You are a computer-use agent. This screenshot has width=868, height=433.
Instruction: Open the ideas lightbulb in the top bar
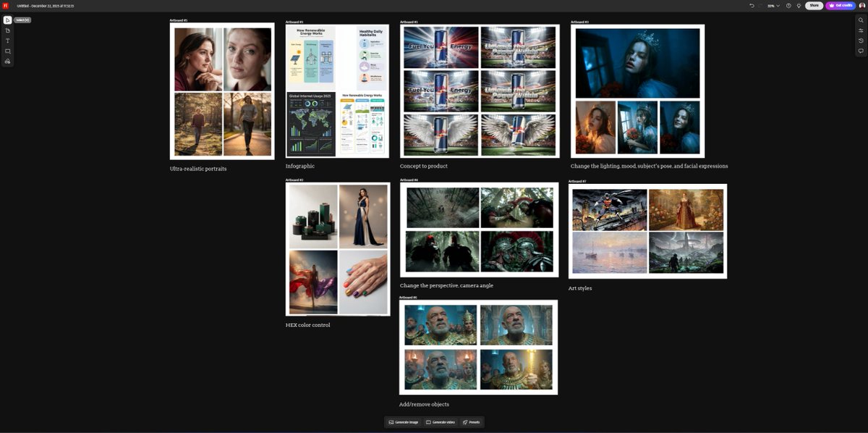point(799,5)
